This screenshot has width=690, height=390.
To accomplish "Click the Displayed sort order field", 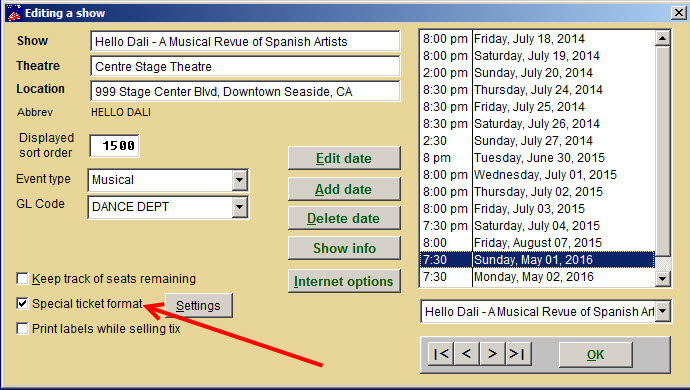I will tap(114, 146).
